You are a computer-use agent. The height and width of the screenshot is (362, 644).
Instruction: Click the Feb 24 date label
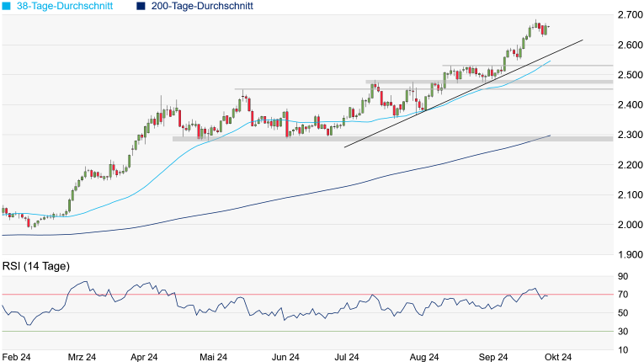click(x=15, y=357)
